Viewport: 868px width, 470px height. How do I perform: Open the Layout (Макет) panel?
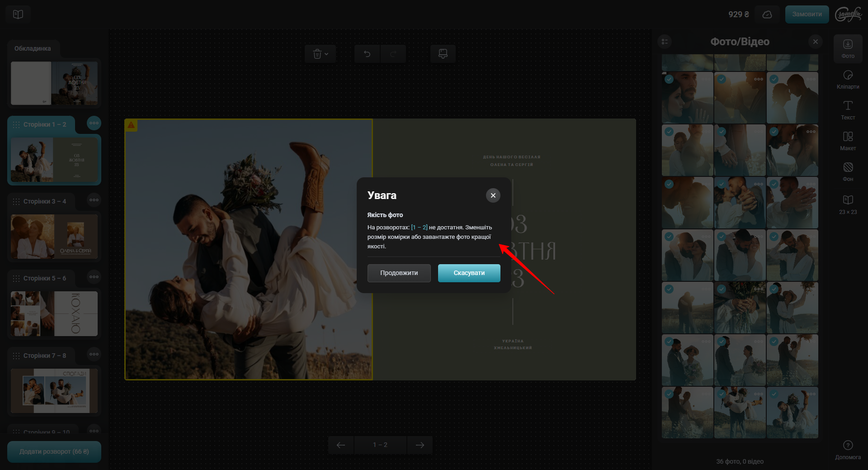point(848,141)
